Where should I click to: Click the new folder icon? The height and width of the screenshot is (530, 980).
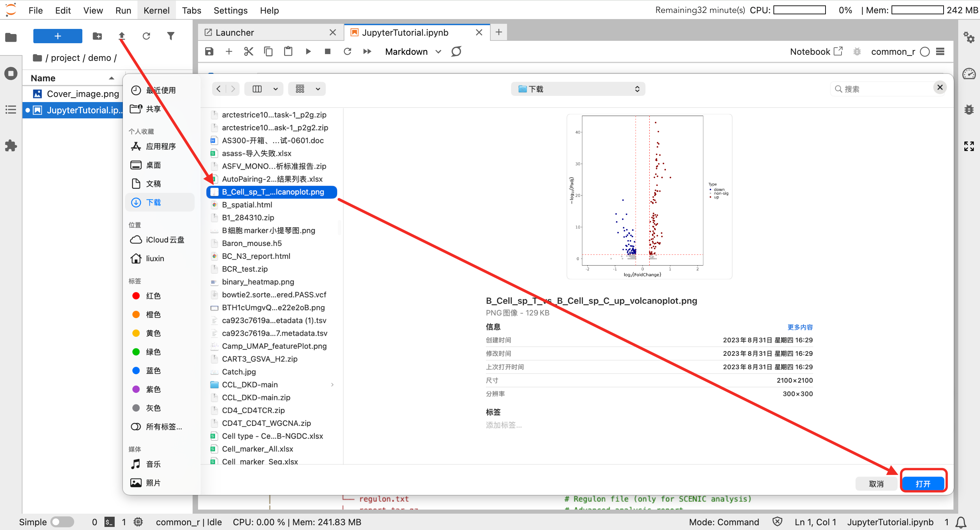(97, 36)
